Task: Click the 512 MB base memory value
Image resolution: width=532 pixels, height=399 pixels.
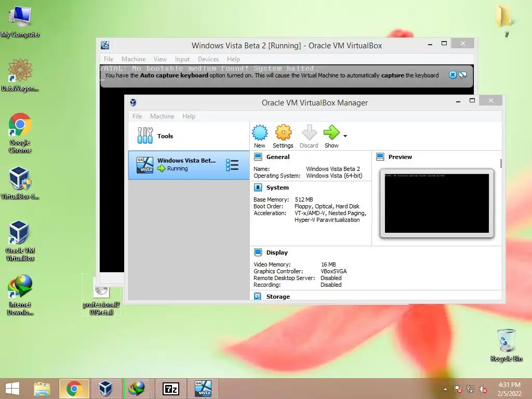Action: (x=304, y=199)
